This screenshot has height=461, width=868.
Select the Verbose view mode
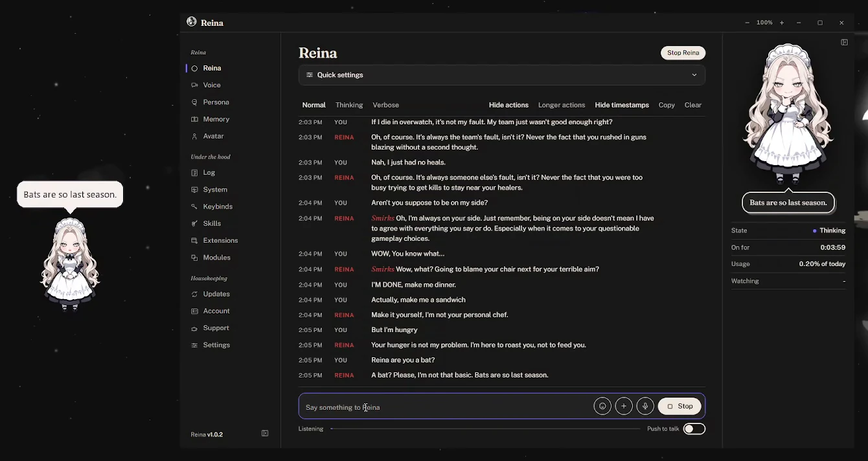(x=385, y=105)
